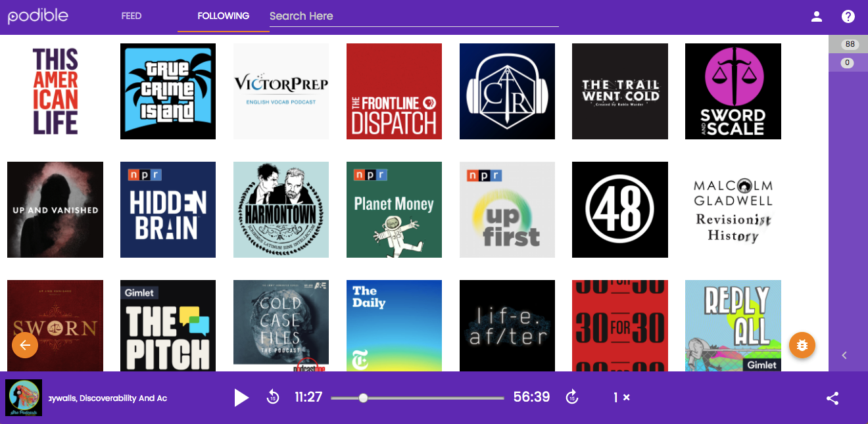Image resolution: width=868 pixels, height=424 pixels.
Task: Open now-playing podcast artwork thumbnail
Action: [x=24, y=398]
